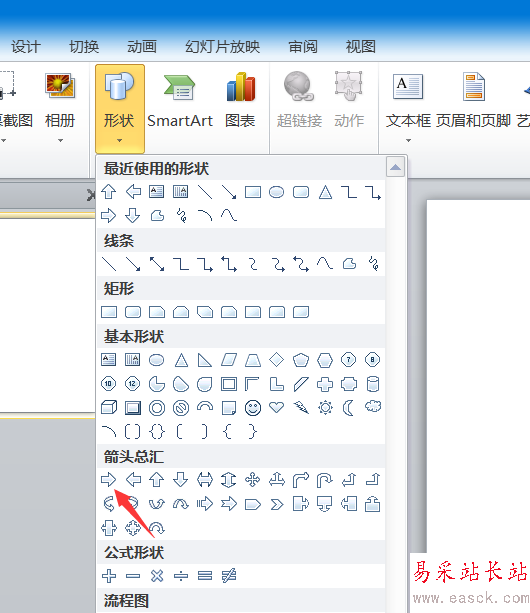Viewport: 530px width, 613px height.
Task: Select trapezoid in 基本形状
Action: [252, 360]
